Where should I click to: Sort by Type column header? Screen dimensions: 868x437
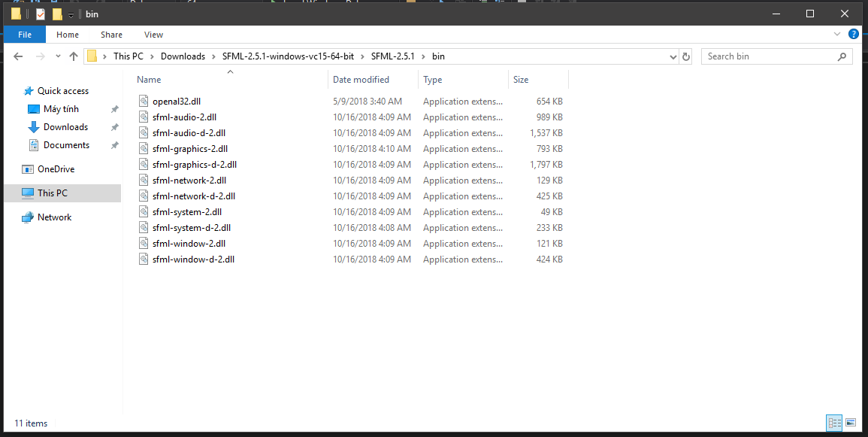(463, 80)
